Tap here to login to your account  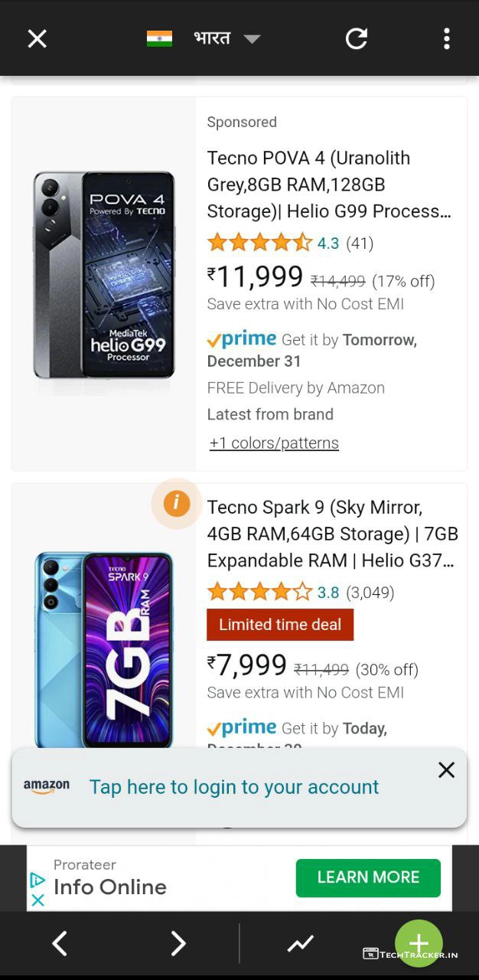coord(234,787)
